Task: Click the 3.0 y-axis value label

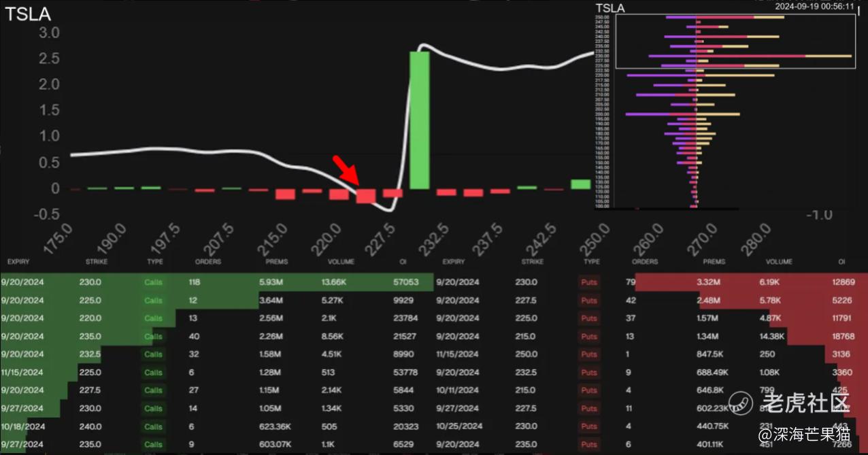Action: click(50, 32)
